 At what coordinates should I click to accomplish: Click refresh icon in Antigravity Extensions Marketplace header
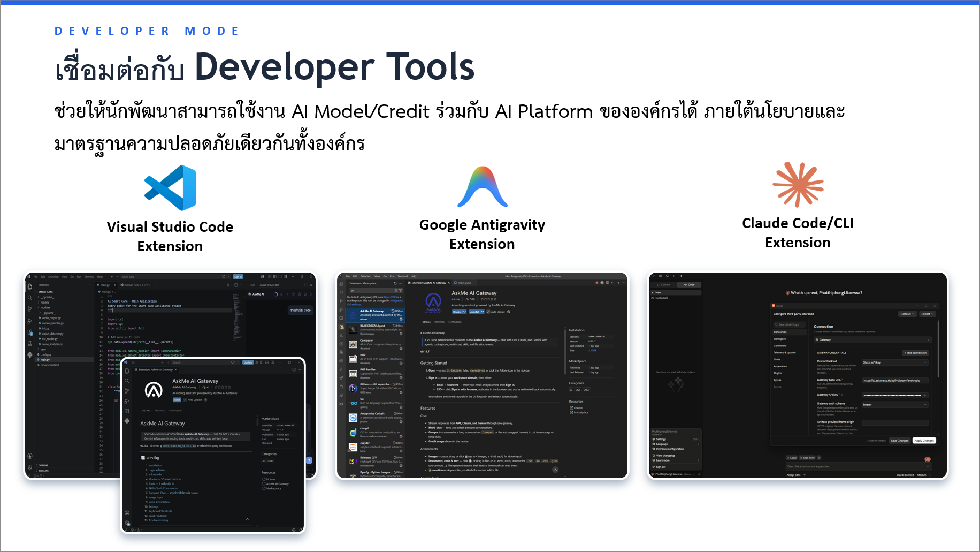click(395, 283)
